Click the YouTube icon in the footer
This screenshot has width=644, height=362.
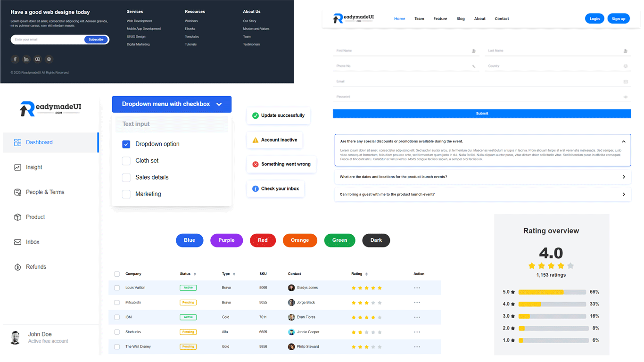(37, 59)
